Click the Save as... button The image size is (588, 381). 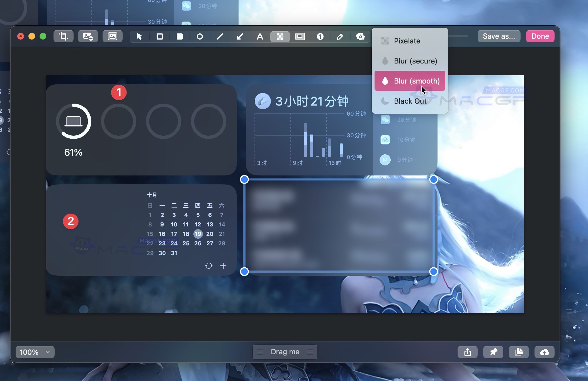[499, 36]
